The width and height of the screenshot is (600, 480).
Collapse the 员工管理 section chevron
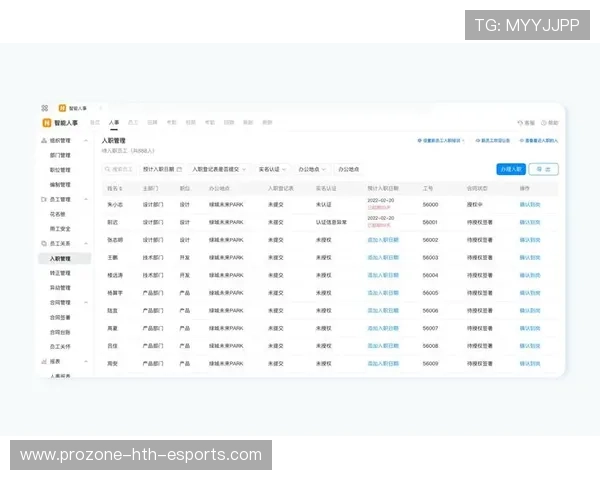tap(86, 199)
